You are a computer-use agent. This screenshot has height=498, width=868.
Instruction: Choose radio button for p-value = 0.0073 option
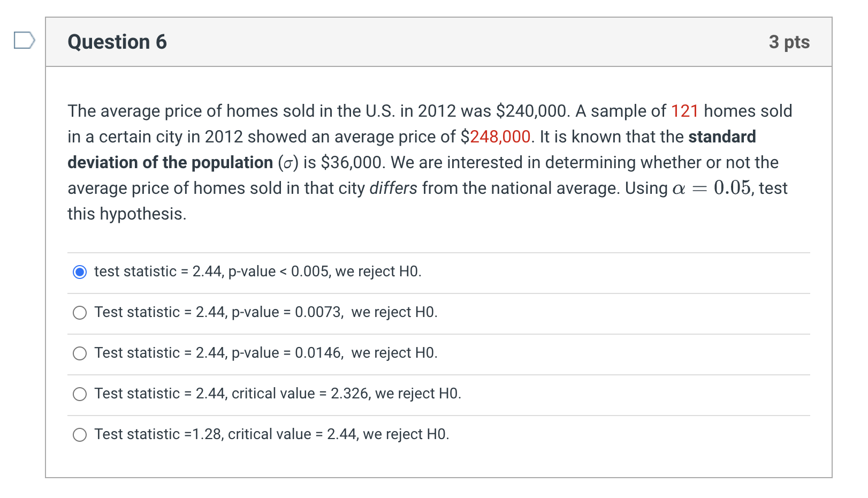click(x=80, y=313)
